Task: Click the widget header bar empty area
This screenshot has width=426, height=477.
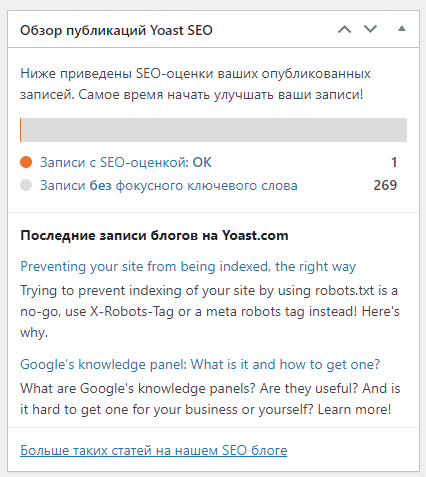Action: tap(273, 29)
